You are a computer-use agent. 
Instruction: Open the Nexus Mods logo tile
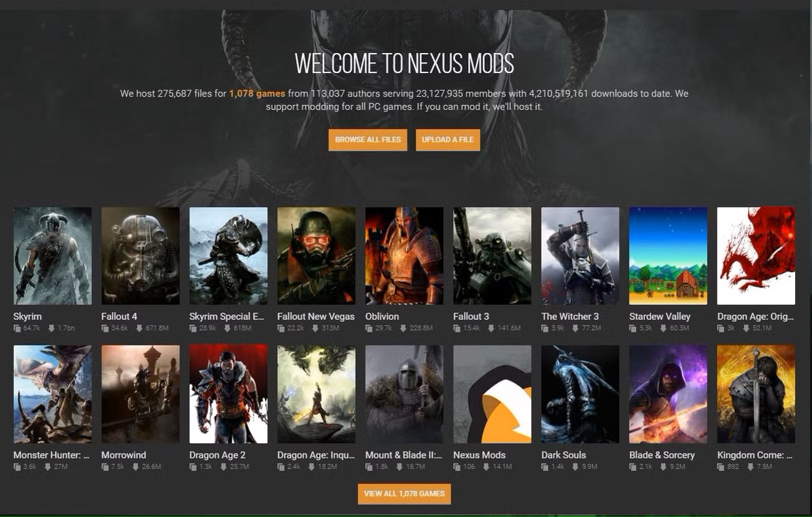click(x=492, y=394)
